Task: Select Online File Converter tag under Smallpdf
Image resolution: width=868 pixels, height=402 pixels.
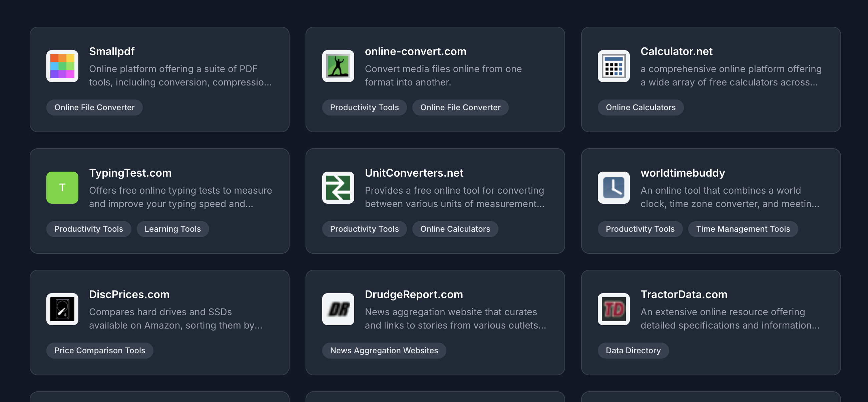Action: (94, 107)
